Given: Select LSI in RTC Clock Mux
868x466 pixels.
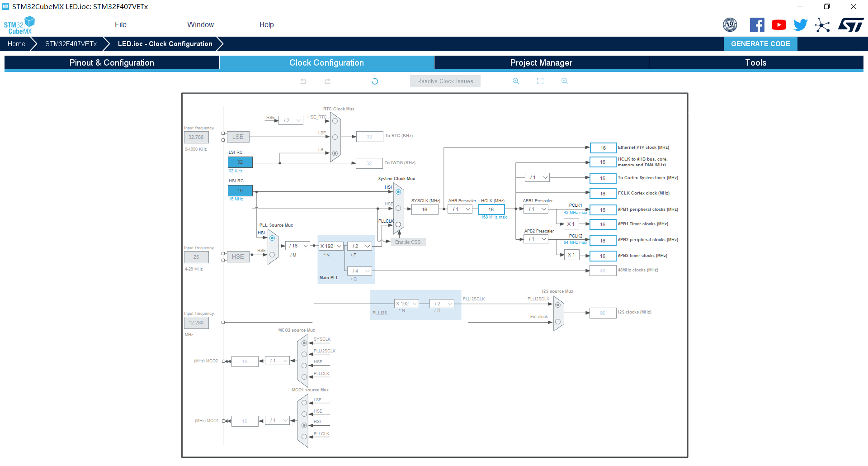Looking at the screenshot, I should (335, 153).
